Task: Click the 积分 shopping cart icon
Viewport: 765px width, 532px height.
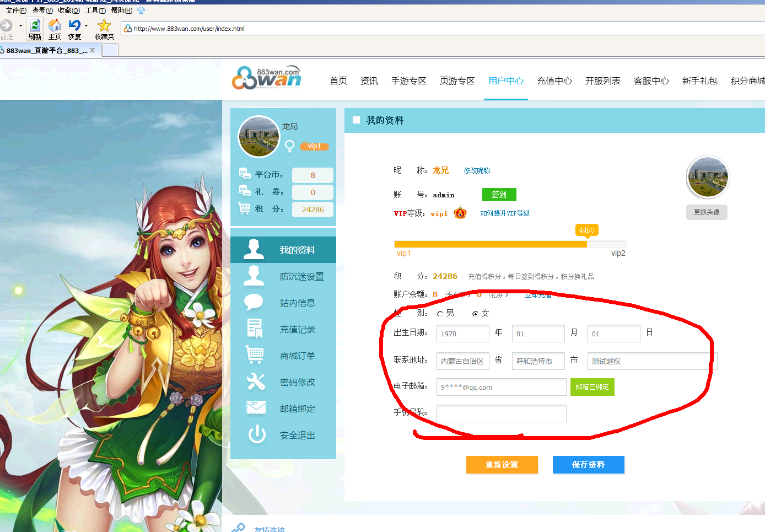Action: [x=245, y=208]
